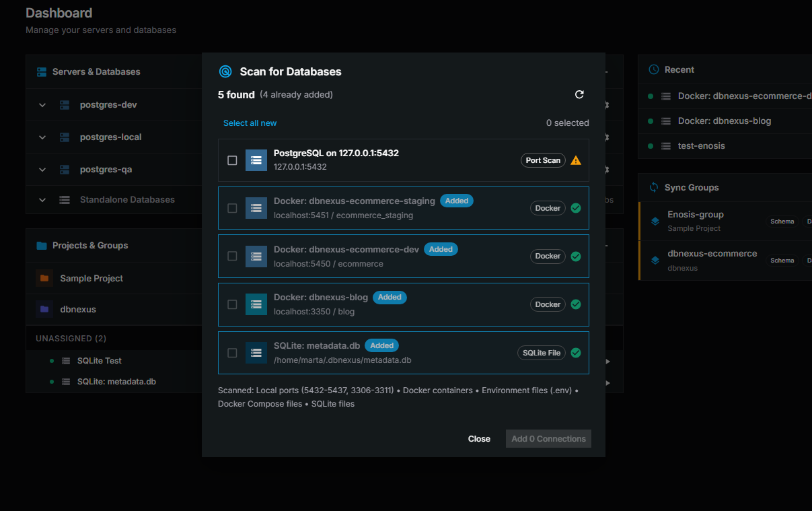Click the warning icon next to Port Scan

577,160
